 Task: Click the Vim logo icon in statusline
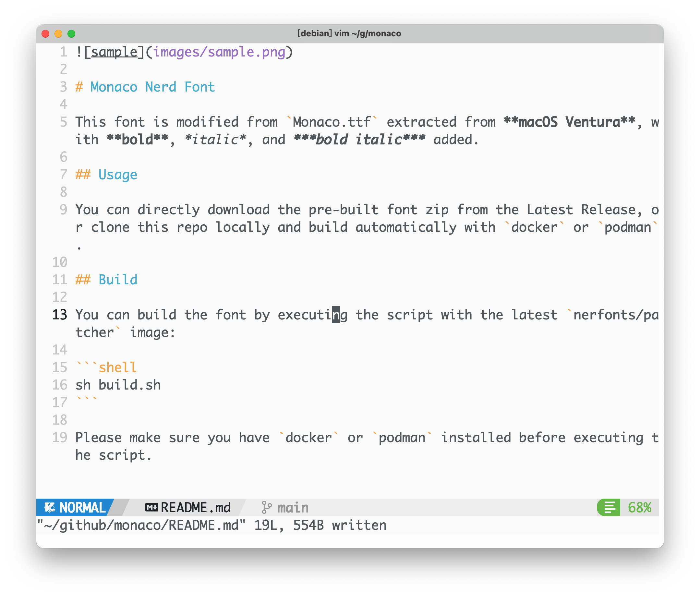[x=50, y=507]
